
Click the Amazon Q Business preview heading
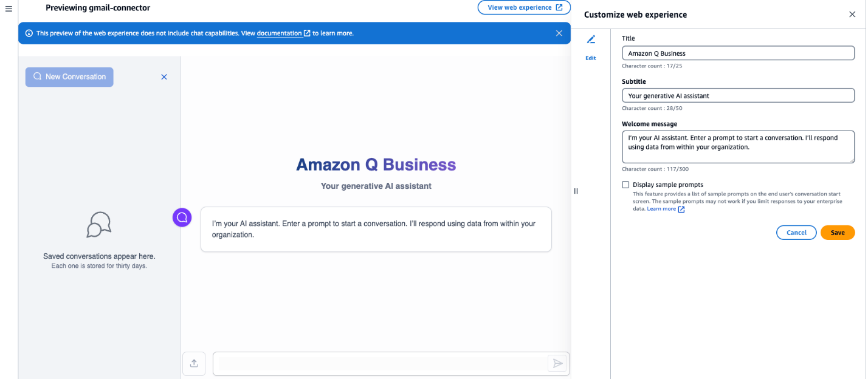coord(376,165)
